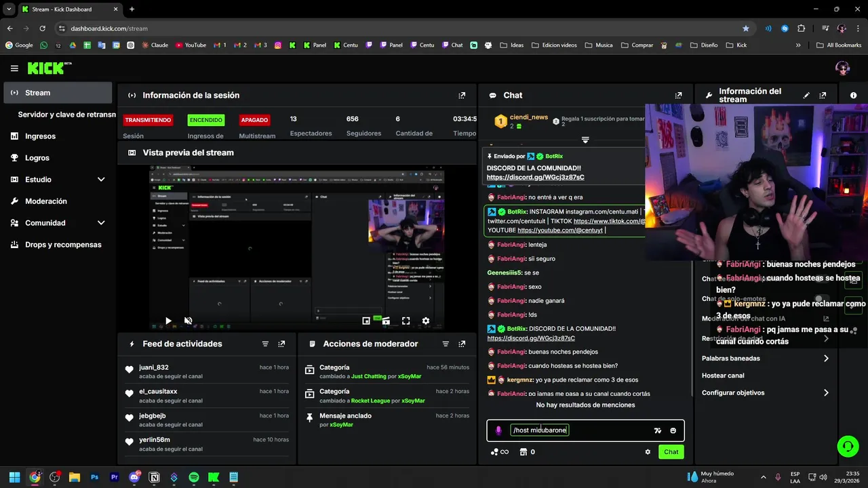Click the info circle icon at far right
Viewport: 868px width, 488px height.
(853, 96)
